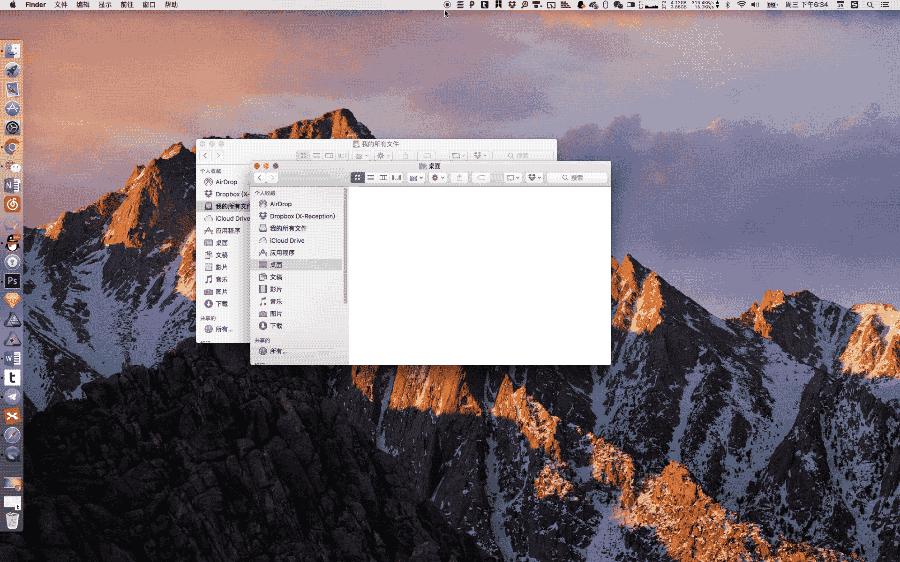Open the Trash in the Dock
The image size is (900, 562).
(x=12, y=520)
